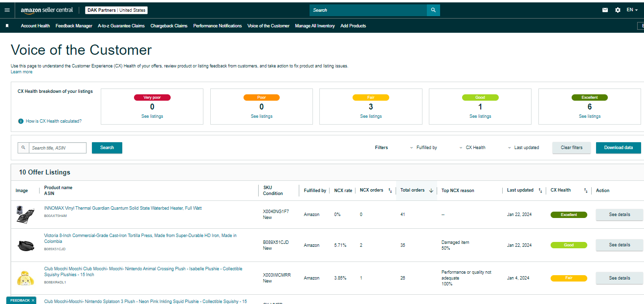644x304 pixels.
Task: See details for INNOMAX waterbed heater
Action: [x=620, y=215]
